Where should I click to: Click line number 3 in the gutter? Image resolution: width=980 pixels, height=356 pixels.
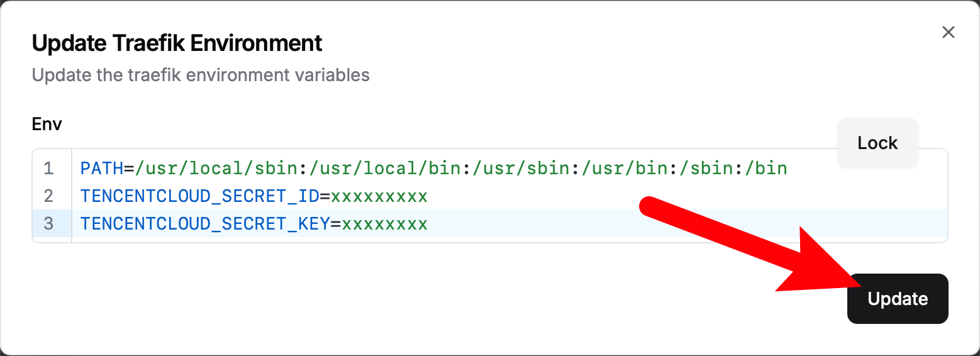coord(49,224)
